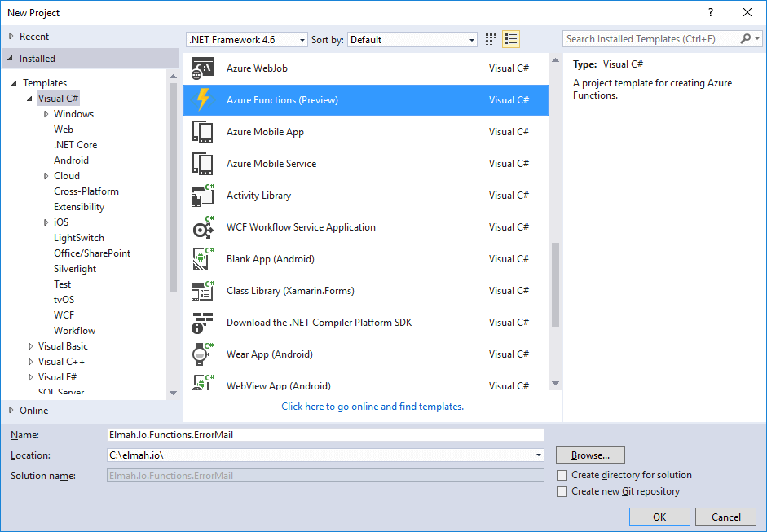Click the WebView App (Android) icon
767x532 pixels.
pos(202,382)
